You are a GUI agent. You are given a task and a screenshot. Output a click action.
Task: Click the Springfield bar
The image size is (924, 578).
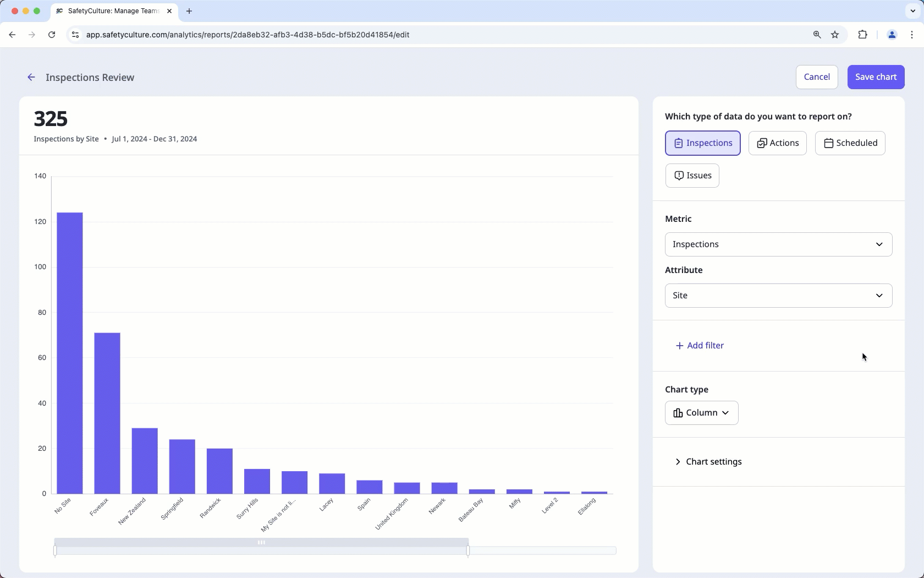coord(182,467)
